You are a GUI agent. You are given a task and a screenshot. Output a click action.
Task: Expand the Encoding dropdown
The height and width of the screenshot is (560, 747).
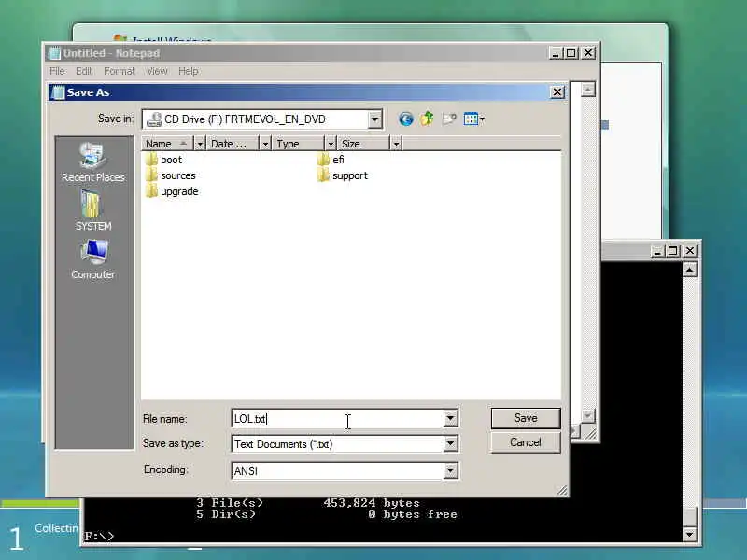(450, 470)
